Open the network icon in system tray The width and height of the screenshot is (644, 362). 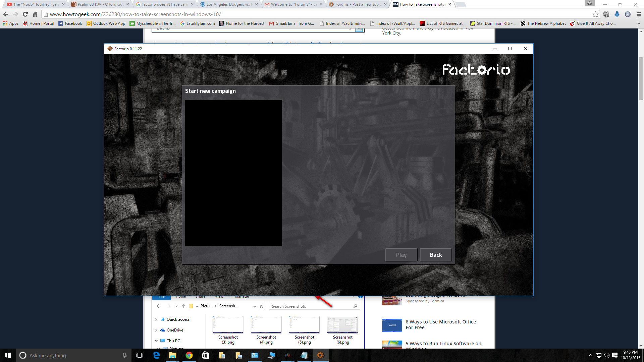599,355
